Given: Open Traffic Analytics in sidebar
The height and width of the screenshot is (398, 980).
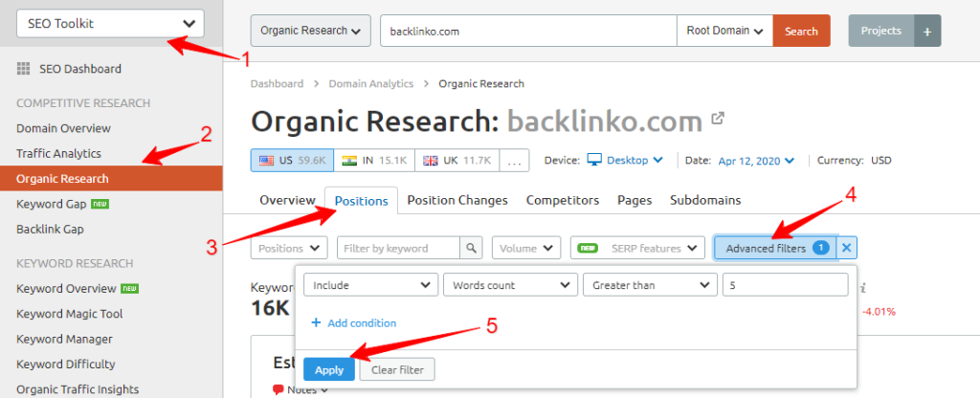Looking at the screenshot, I should click(x=58, y=153).
